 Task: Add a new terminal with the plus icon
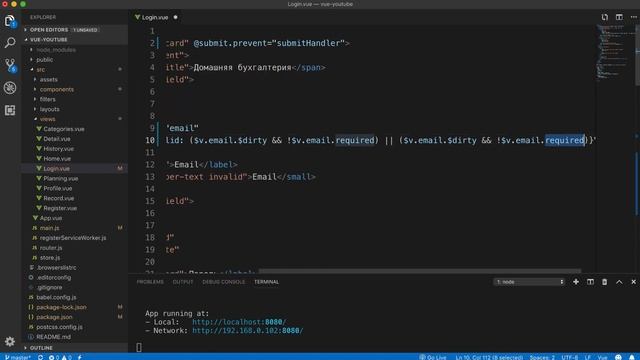(576, 282)
